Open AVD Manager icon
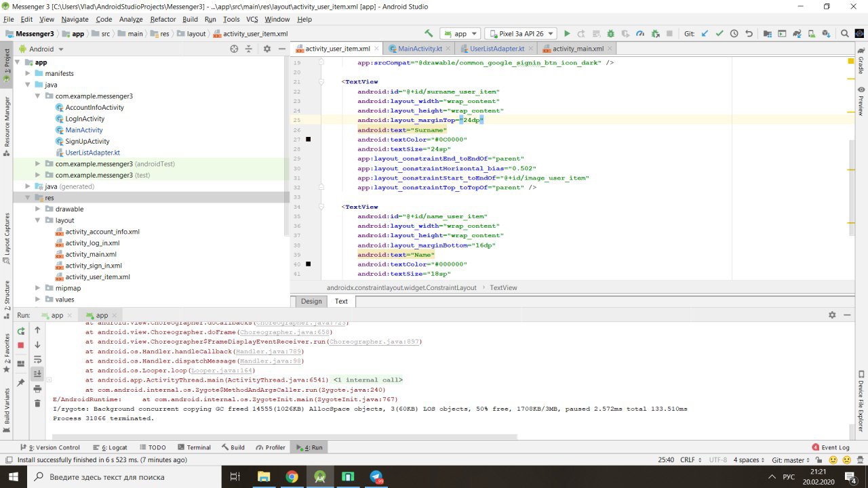This screenshot has height=488, width=868. pyautogui.click(x=812, y=33)
